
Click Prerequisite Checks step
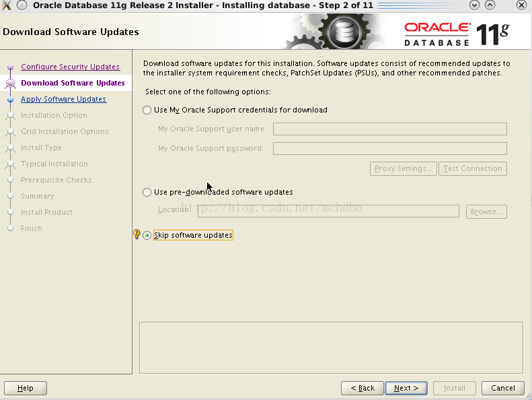point(56,180)
